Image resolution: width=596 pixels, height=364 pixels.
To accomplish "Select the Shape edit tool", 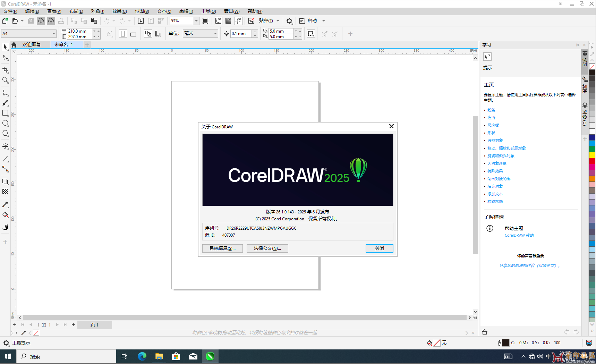I will [x=5, y=58].
